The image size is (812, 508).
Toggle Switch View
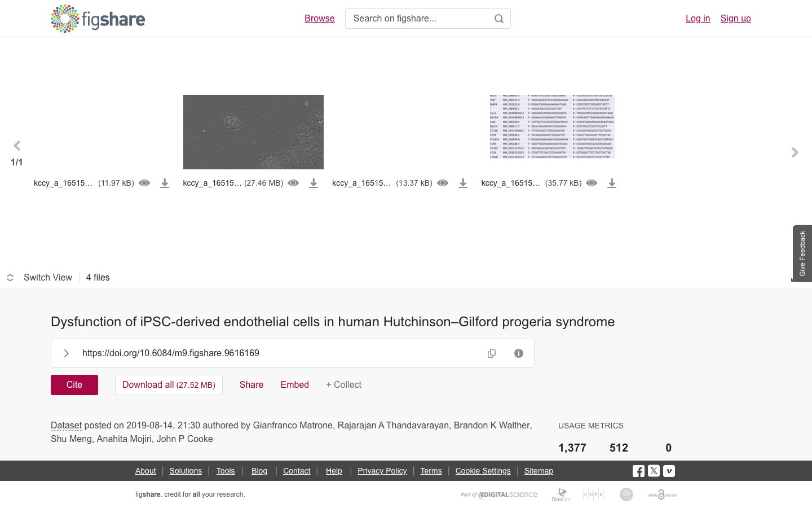coord(39,278)
